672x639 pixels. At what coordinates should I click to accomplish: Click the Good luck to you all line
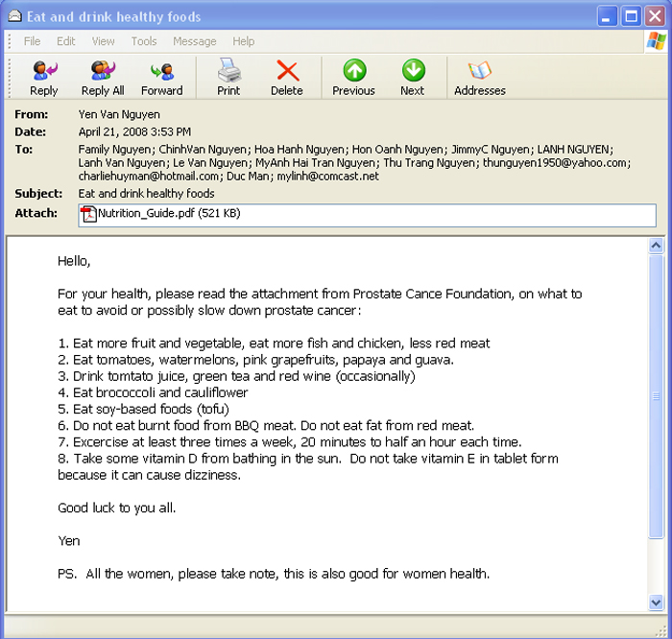pyautogui.click(x=116, y=508)
